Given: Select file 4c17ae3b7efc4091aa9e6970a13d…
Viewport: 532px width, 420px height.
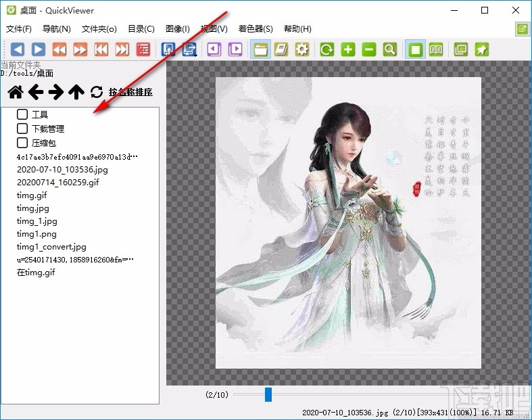Looking at the screenshot, I should (77, 157).
